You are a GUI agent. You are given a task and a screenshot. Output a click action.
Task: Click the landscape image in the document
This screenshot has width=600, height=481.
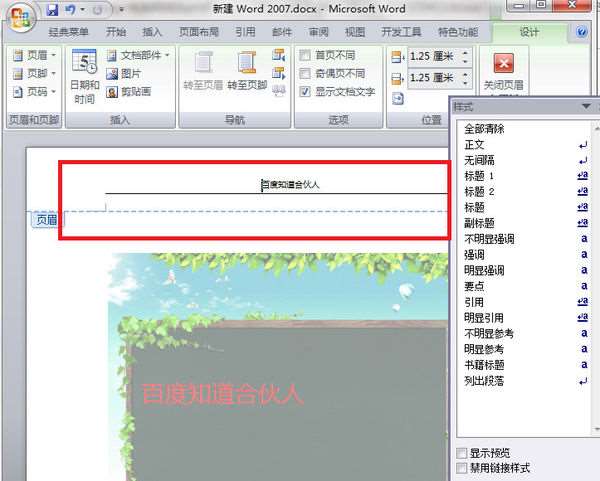coord(278,367)
